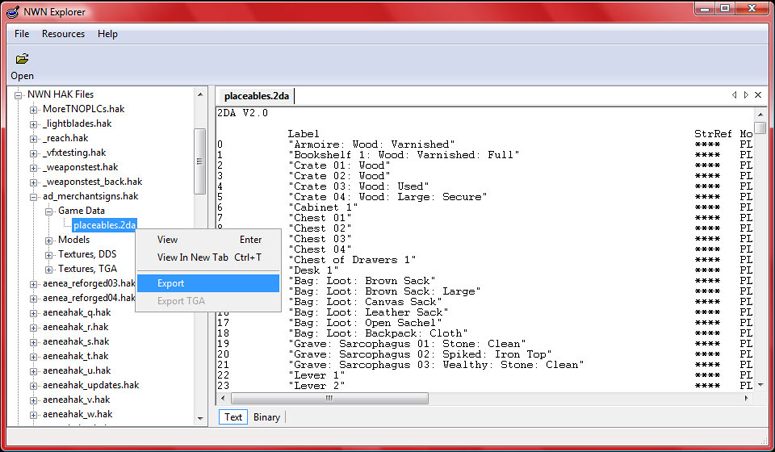Click text view scroll-left arrow
This screenshot has height=452, width=775.
click(223, 398)
